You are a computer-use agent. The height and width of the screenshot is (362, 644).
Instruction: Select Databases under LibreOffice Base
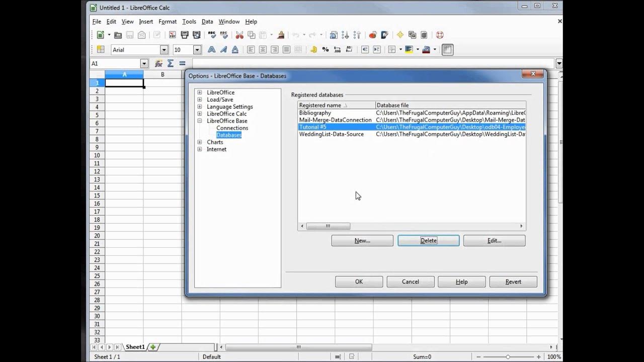[x=229, y=135]
